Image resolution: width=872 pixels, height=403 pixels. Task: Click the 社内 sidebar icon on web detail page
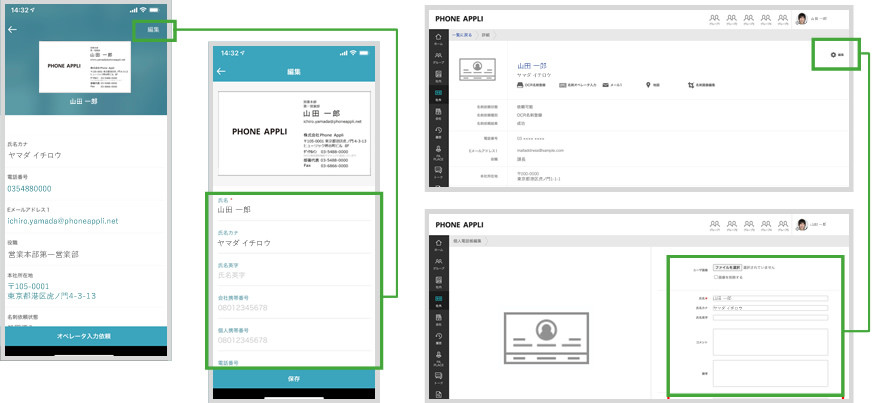[439, 76]
